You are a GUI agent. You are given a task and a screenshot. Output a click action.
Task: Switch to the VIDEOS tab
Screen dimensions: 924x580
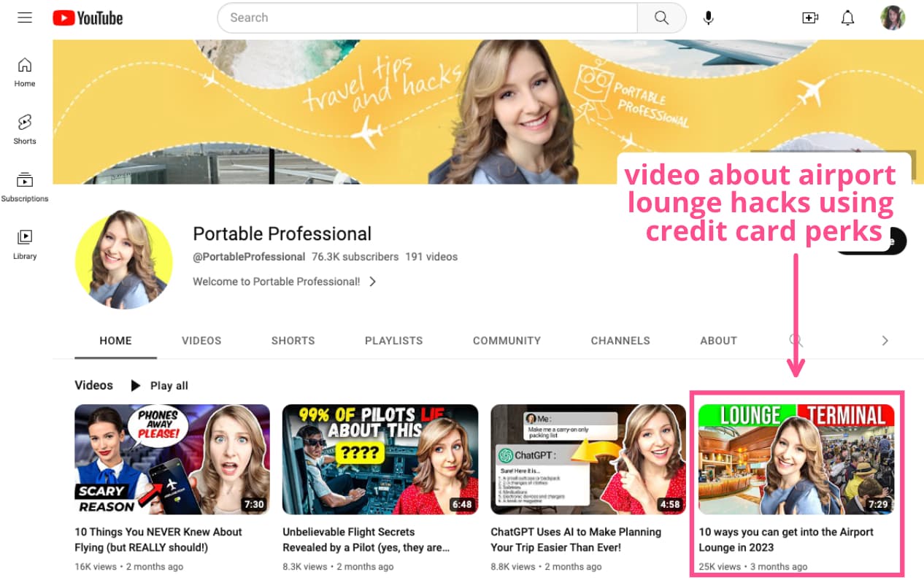201,341
